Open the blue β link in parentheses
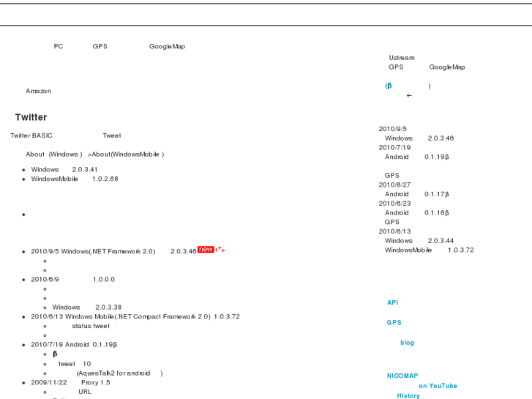The height and width of the screenshot is (399, 532). point(389,86)
